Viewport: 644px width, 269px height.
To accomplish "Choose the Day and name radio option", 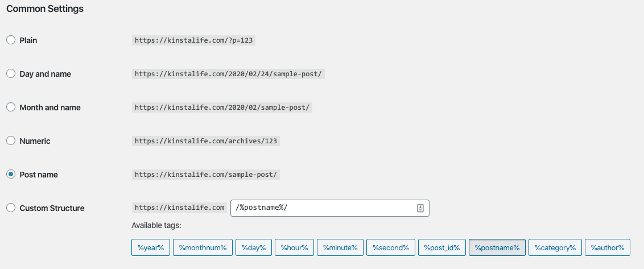I will (x=11, y=74).
